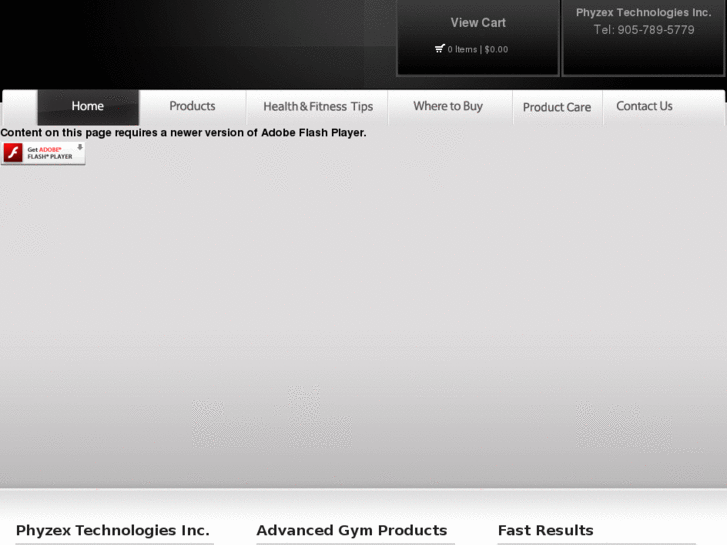Image resolution: width=727 pixels, height=545 pixels.
Task: Click the Advanced Gym Products heading
Action: pos(351,530)
